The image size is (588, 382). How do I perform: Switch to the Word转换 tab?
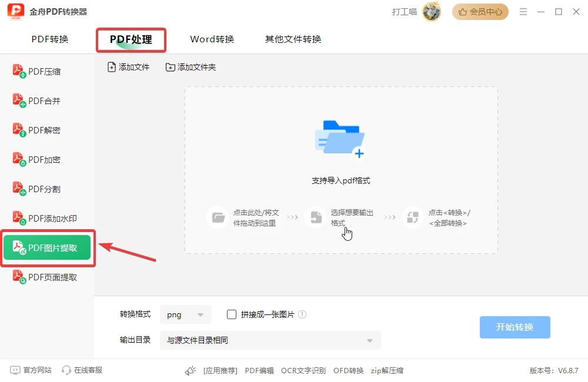212,39
